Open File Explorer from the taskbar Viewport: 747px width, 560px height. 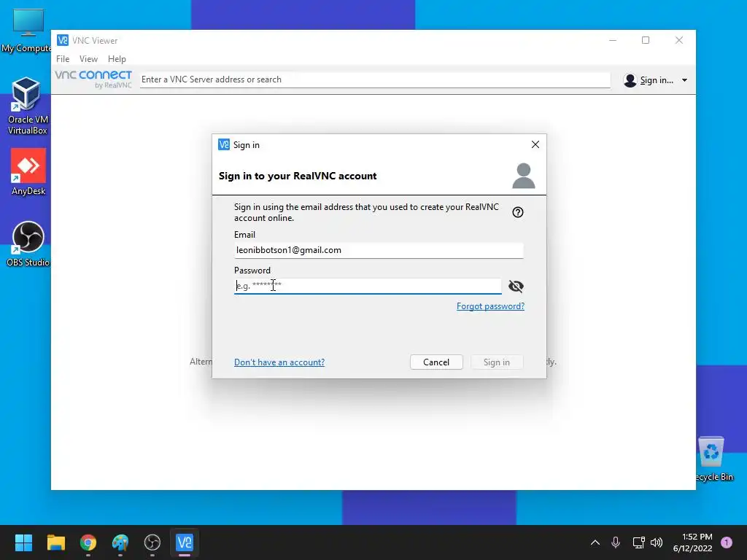(x=55, y=542)
